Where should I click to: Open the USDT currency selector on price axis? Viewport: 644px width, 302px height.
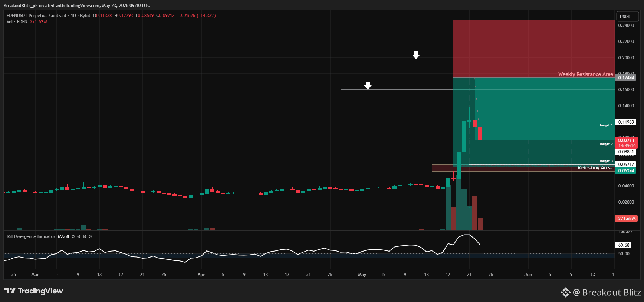pyautogui.click(x=628, y=17)
